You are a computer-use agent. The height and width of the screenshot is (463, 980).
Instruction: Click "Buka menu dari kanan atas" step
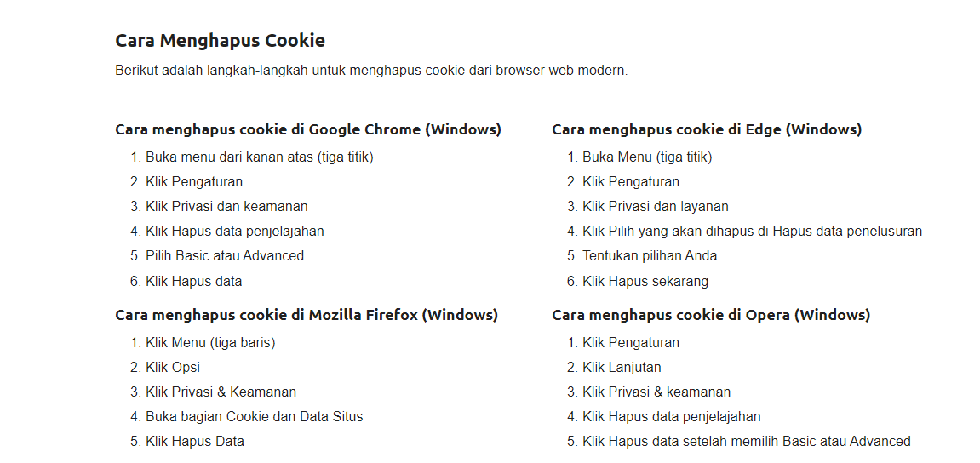[259, 157]
